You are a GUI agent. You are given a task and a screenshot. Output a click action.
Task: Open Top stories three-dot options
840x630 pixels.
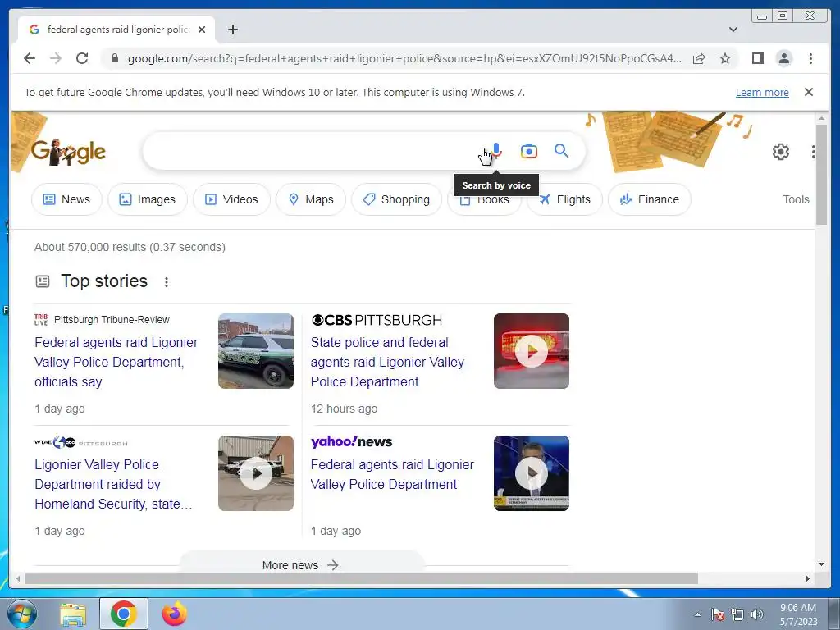tap(167, 282)
